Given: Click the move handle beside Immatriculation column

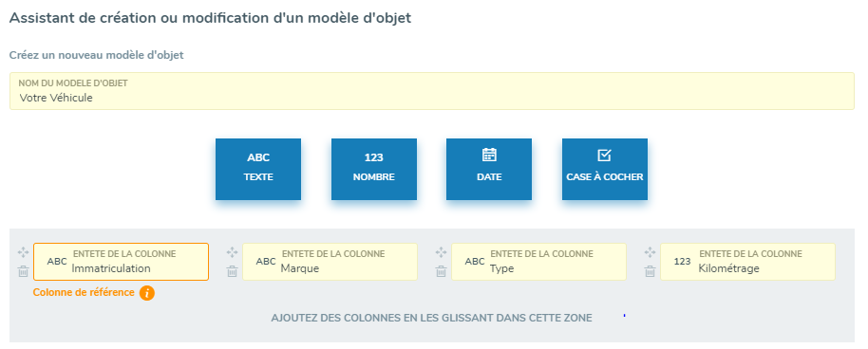Looking at the screenshot, I should click(23, 252).
